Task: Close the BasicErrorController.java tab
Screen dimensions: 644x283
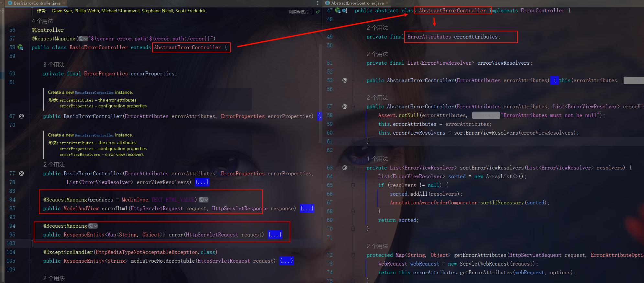Action: [64, 3]
